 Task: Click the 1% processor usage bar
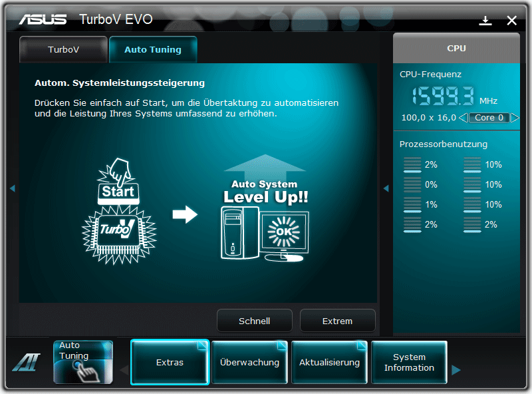412,205
